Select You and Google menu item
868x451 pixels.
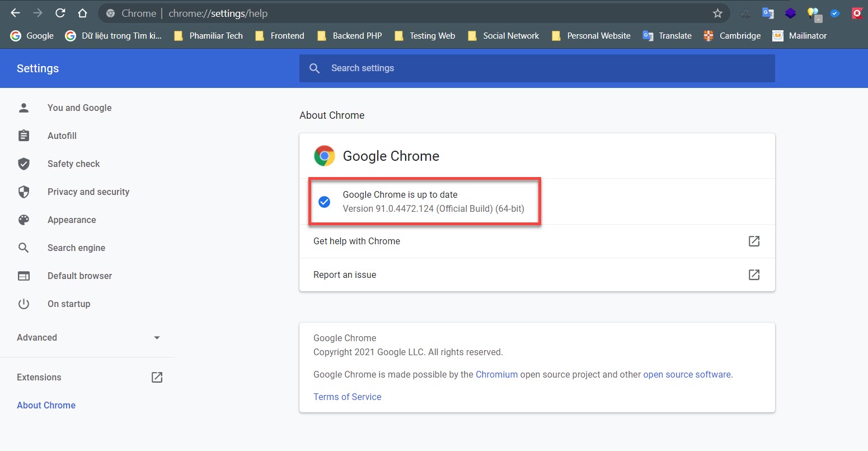click(x=79, y=108)
